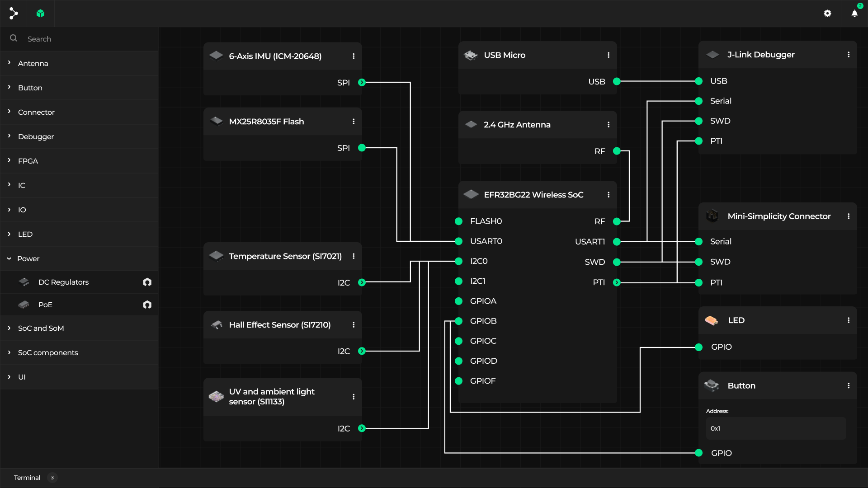Open the Hall Effect Sensor node options menu

354,325
